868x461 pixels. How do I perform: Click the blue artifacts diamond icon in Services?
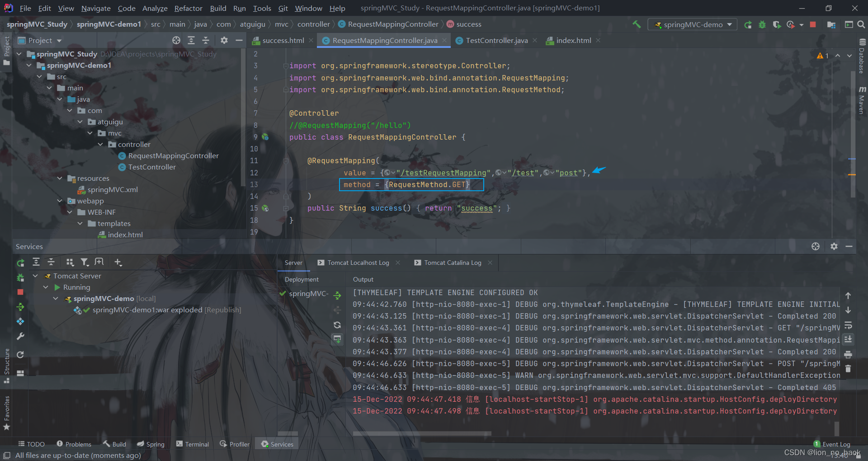coord(20,321)
